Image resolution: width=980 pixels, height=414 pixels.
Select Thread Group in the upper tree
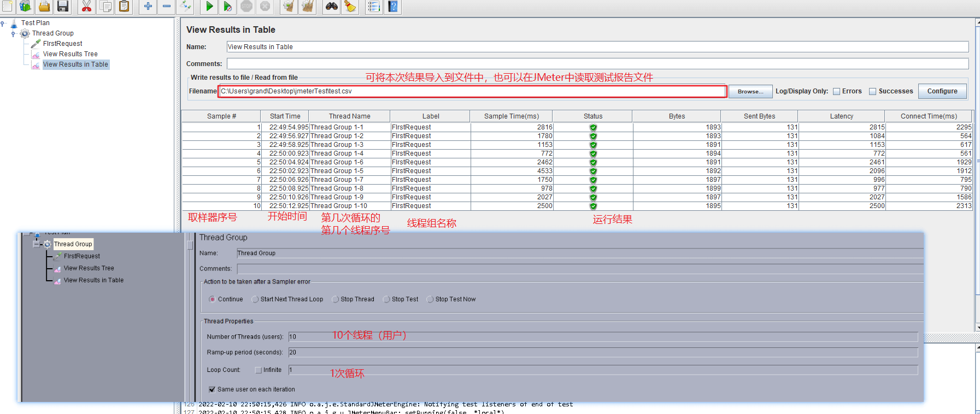(x=53, y=33)
